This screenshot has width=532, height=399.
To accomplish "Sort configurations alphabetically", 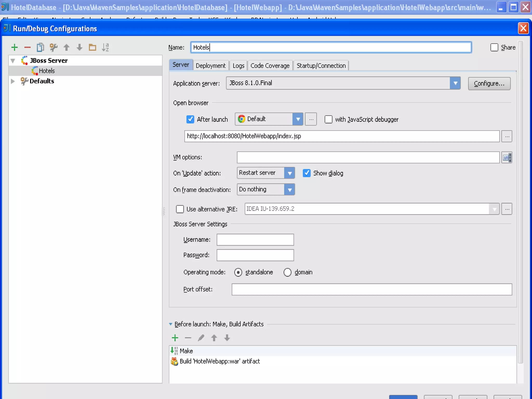I will [x=105, y=47].
